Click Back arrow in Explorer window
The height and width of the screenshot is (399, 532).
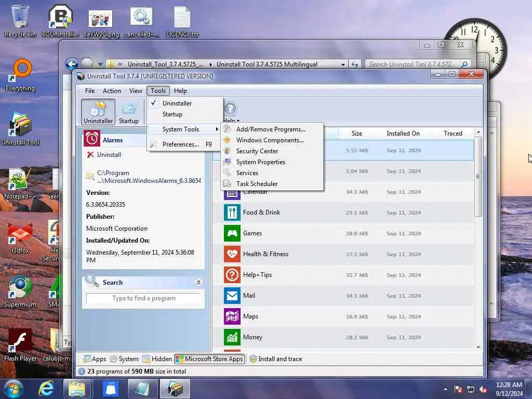click(72, 64)
